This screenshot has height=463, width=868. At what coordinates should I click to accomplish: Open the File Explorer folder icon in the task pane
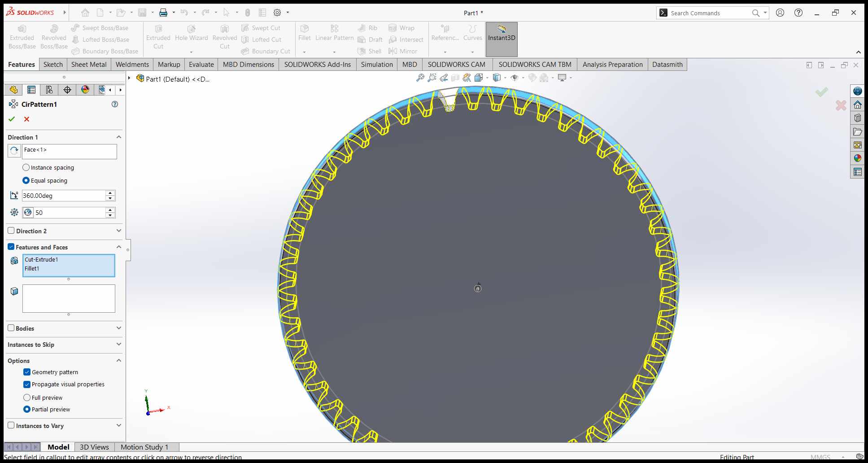(858, 131)
